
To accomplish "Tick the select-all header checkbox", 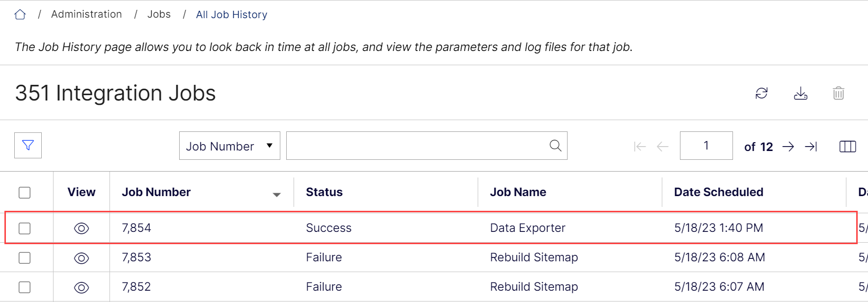I will pos(25,193).
